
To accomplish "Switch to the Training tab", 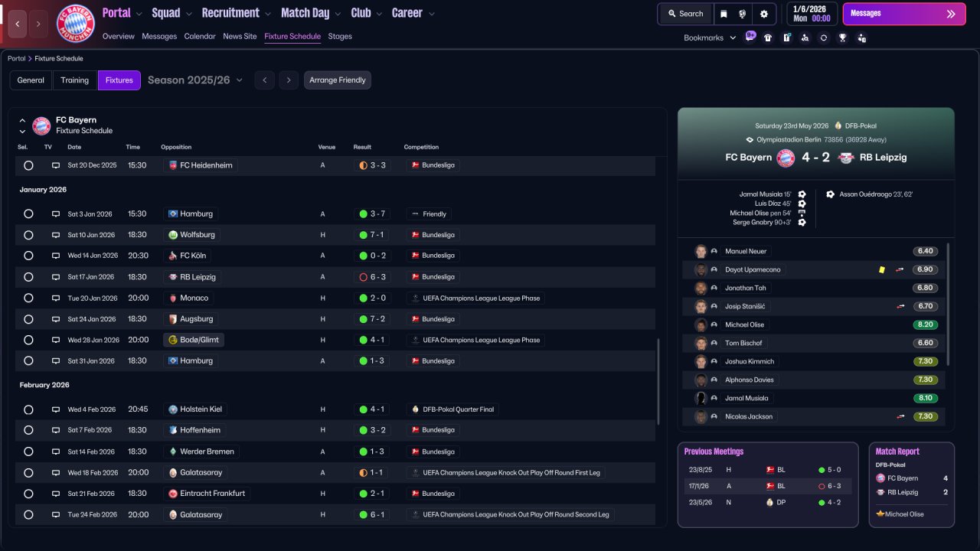I will (x=75, y=80).
